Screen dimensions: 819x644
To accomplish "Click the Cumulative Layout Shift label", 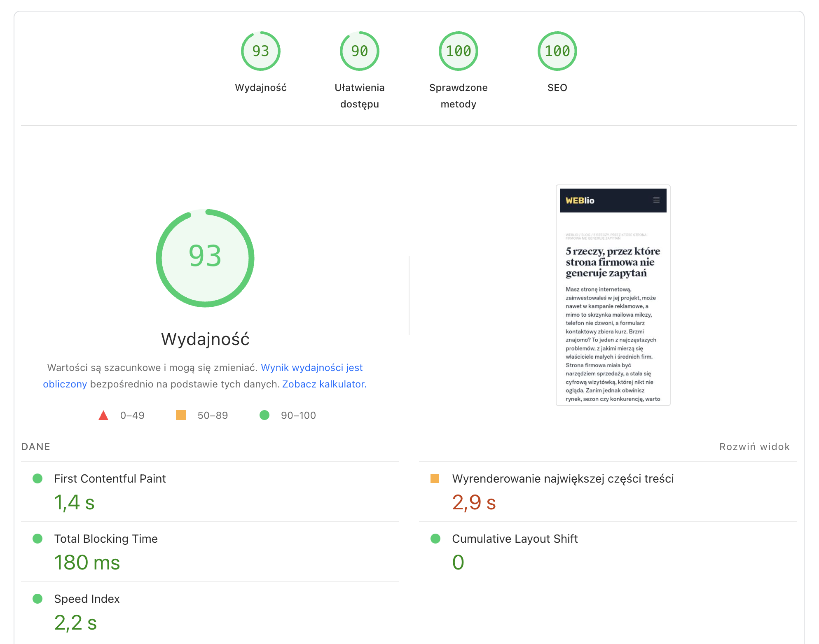I will tap(515, 539).
